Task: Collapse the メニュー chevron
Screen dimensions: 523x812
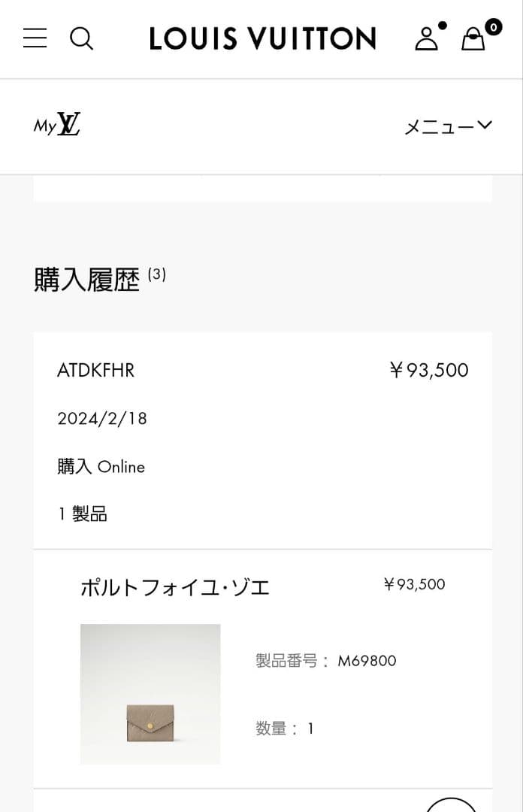Action: 485,126
